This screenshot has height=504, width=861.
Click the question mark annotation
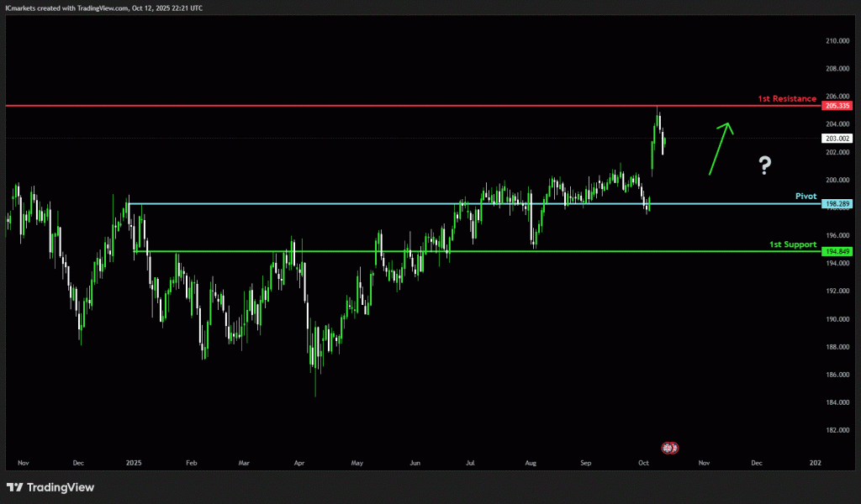763,165
